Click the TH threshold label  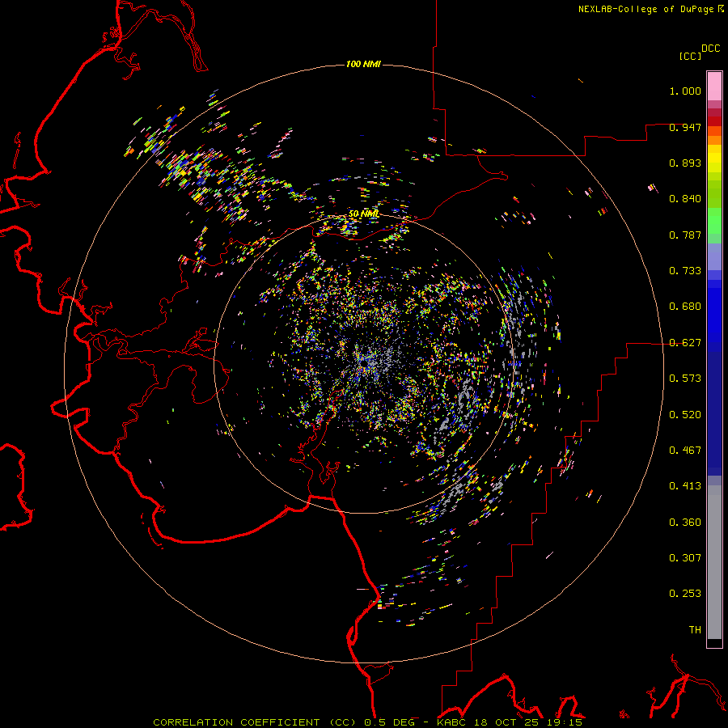[695, 630]
